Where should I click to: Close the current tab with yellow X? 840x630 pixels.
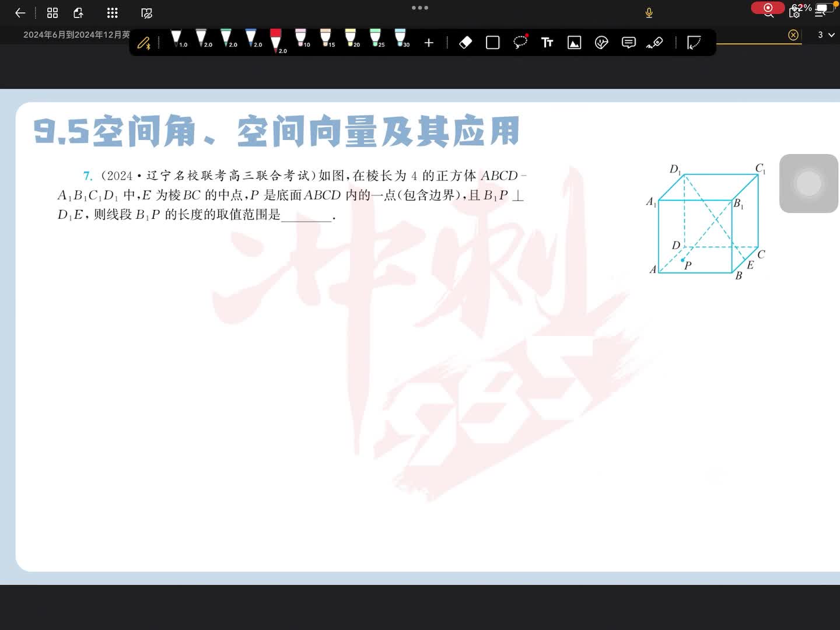point(793,35)
